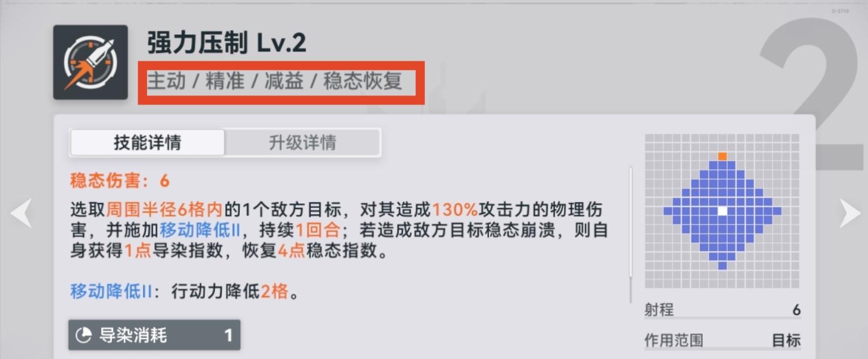Switch to the 升级详情 tab

(x=302, y=143)
